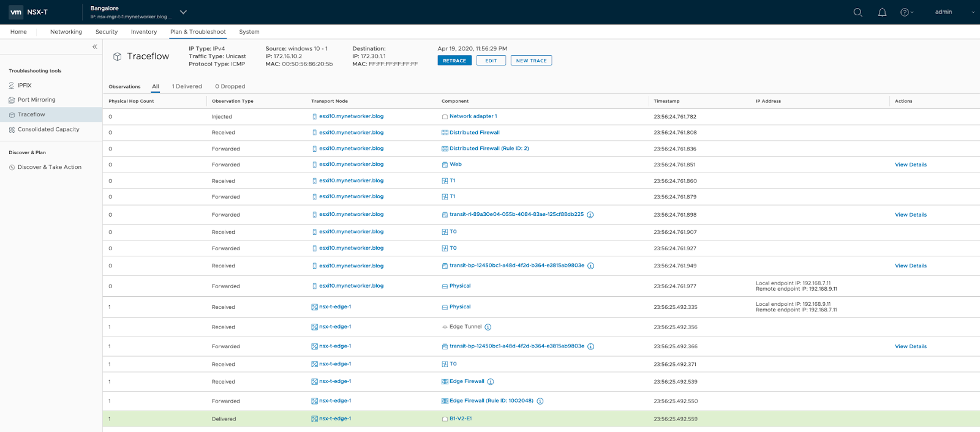Click the VMware vm logo
The height and width of the screenshot is (432, 980).
16,12
